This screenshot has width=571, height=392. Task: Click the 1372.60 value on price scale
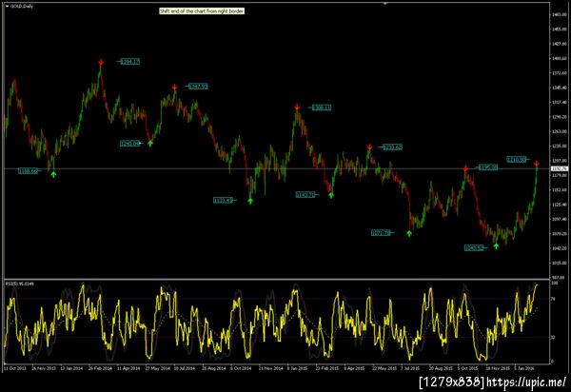tap(560, 73)
